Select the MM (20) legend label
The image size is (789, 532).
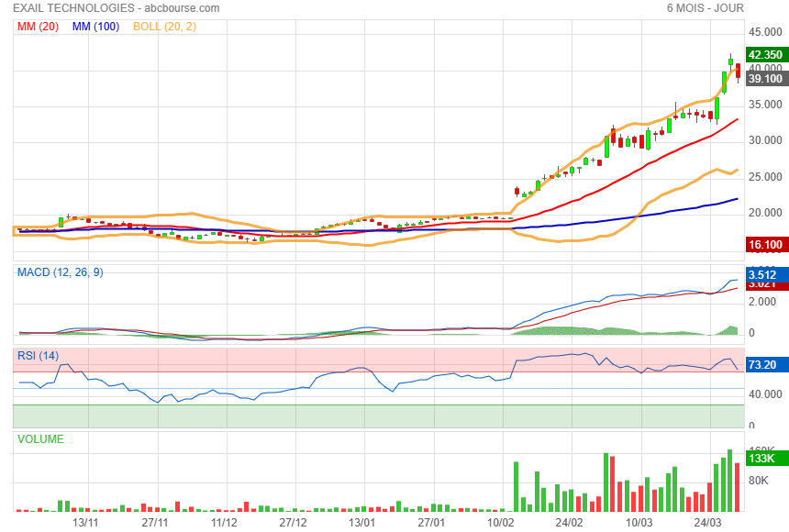pyautogui.click(x=39, y=27)
